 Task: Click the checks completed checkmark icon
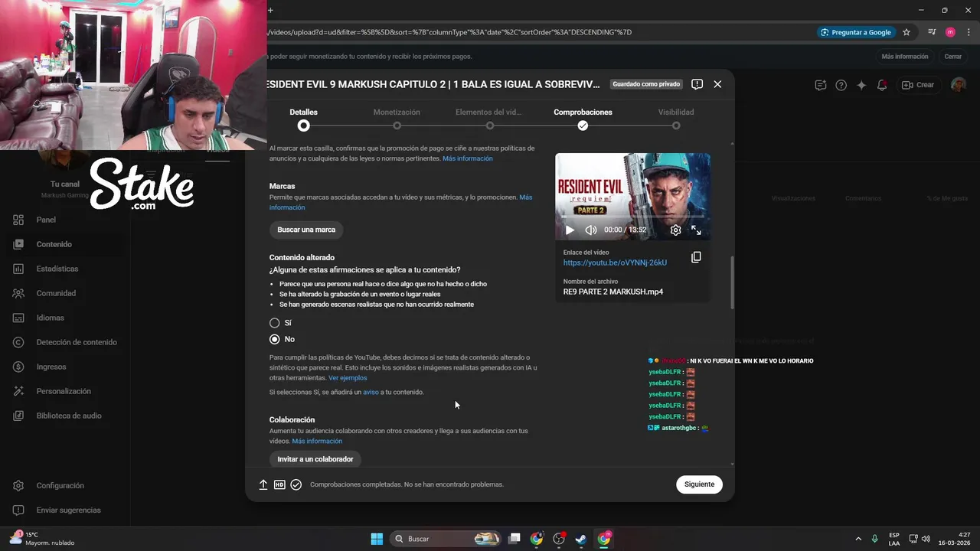[x=296, y=484]
